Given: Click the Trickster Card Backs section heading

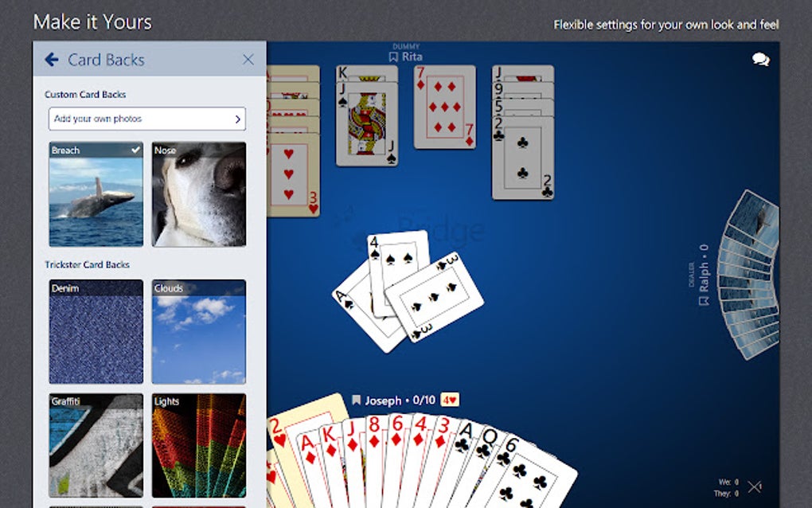Looking at the screenshot, I should [x=88, y=264].
